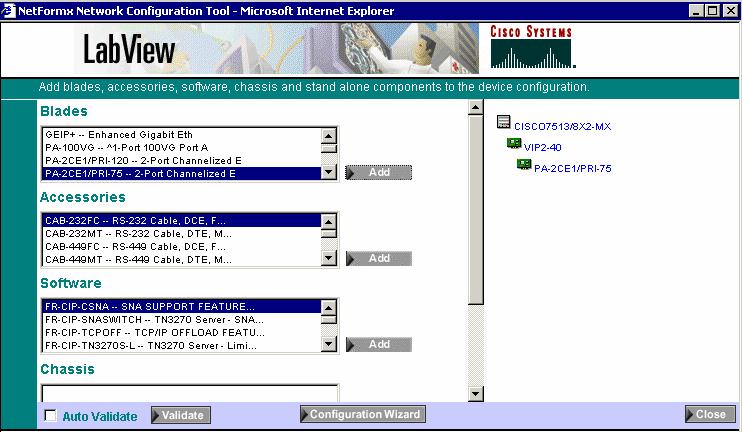Click Accessories list scroll up arrow
This screenshot has width=742, height=432.
[329, 222]
